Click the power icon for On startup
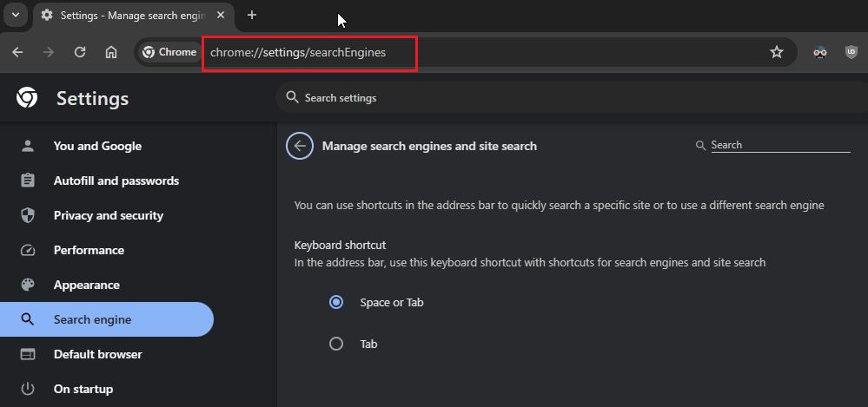 27,390
